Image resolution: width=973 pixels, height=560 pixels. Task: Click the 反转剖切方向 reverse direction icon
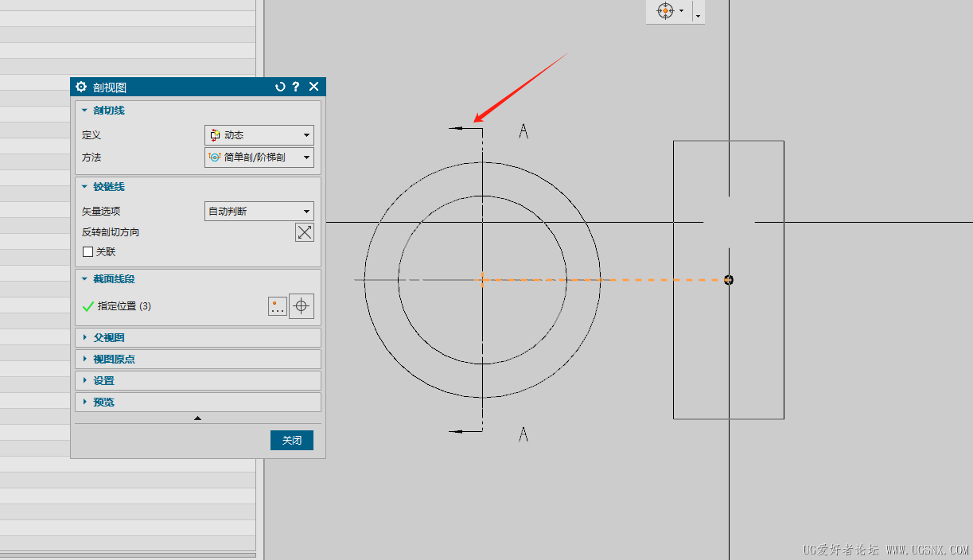[x=305, y=232]
